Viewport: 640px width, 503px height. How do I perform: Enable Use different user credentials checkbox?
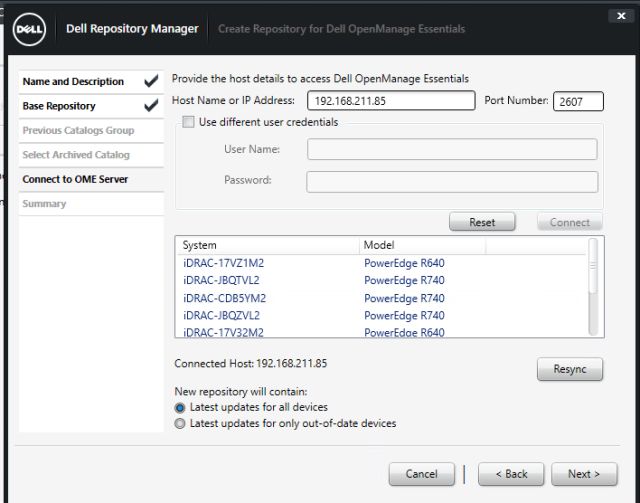point(188,122)
